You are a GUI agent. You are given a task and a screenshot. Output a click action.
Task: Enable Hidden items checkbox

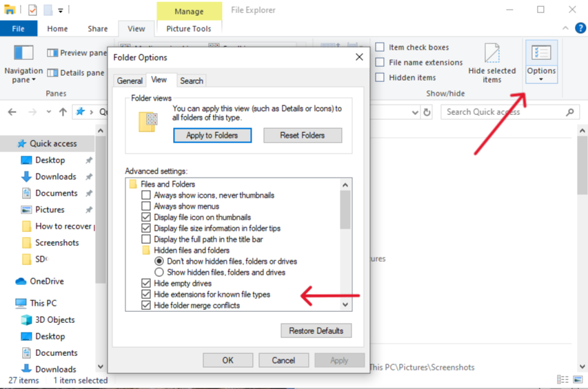click(380, 77)
